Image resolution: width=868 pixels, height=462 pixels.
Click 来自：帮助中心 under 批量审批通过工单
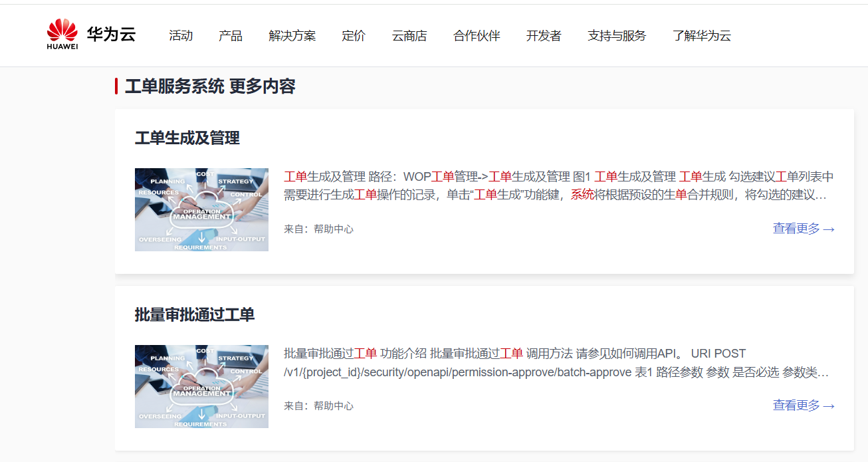319,406
